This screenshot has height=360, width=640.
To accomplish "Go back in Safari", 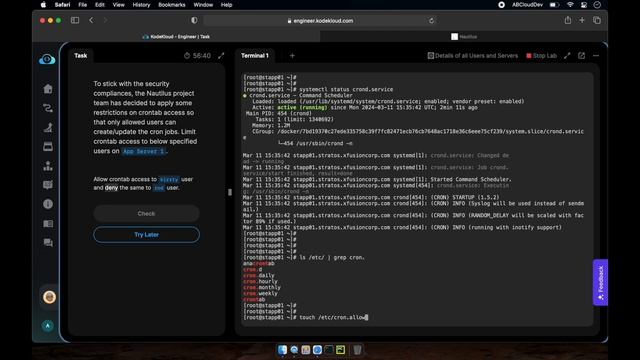I will (91, 20).
